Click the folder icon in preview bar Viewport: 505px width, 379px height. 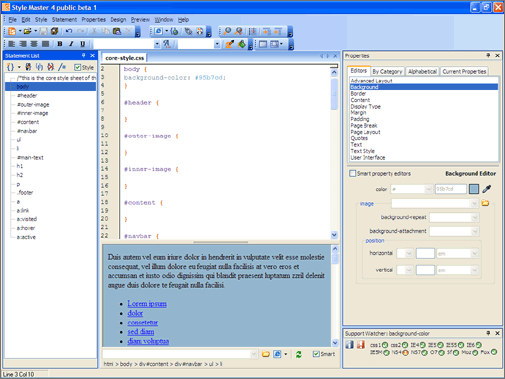tap(266, 354)
